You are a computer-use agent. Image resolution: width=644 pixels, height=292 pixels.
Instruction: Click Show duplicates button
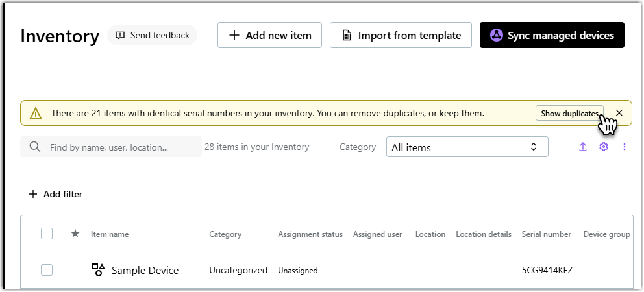coord(569,114)
